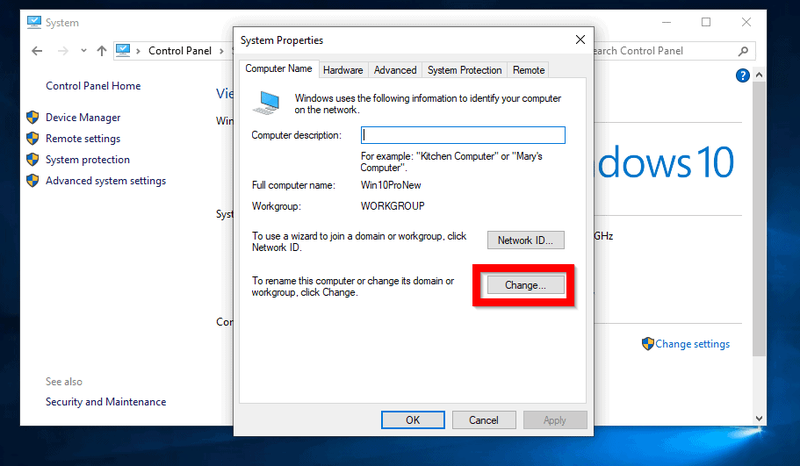Cancel the System Properties dialog
This screenshot has width=800, height=466.
484,420
